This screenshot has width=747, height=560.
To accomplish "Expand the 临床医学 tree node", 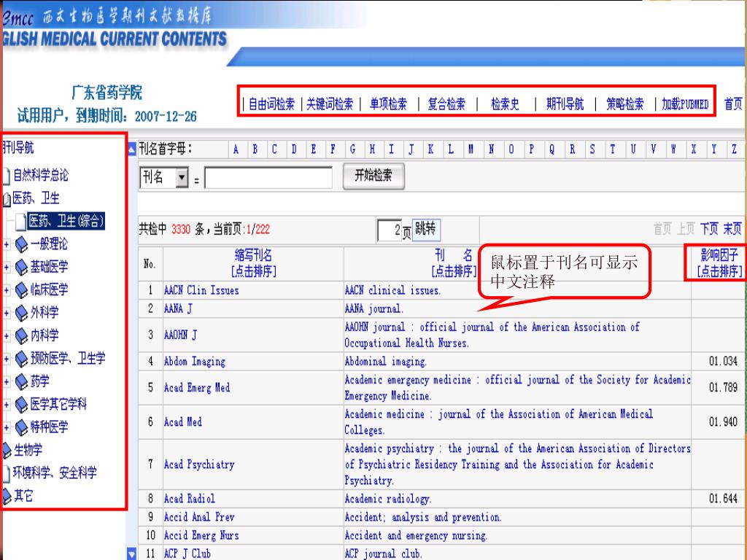I will tap(6, 290).
